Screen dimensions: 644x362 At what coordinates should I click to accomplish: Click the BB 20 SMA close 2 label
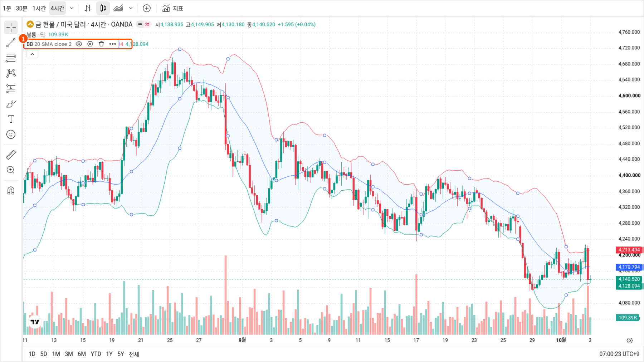click(49, 44)
